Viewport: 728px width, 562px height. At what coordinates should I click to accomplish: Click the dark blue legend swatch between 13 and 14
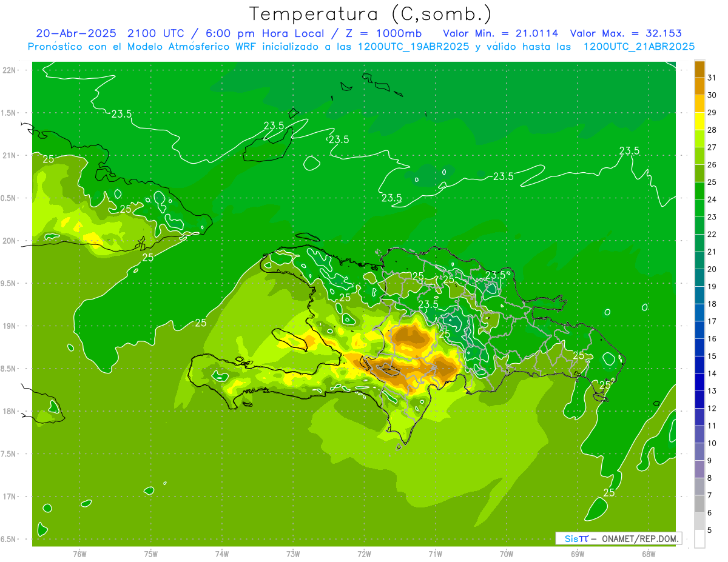click(x=699, y=382)
